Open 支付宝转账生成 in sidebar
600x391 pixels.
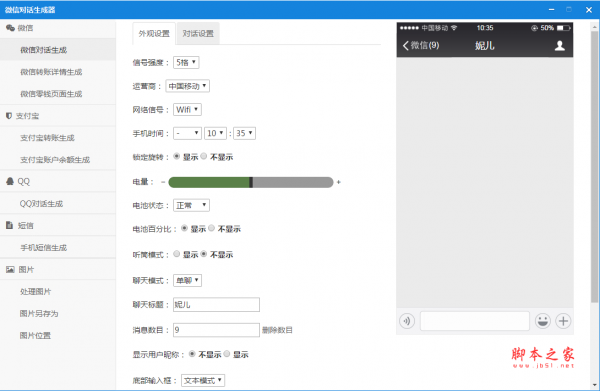58,138
